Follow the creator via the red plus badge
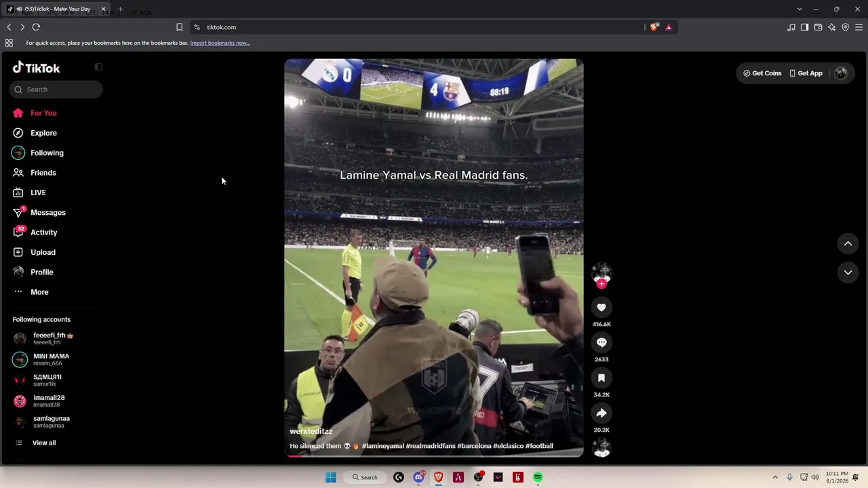 coord(601,284)
